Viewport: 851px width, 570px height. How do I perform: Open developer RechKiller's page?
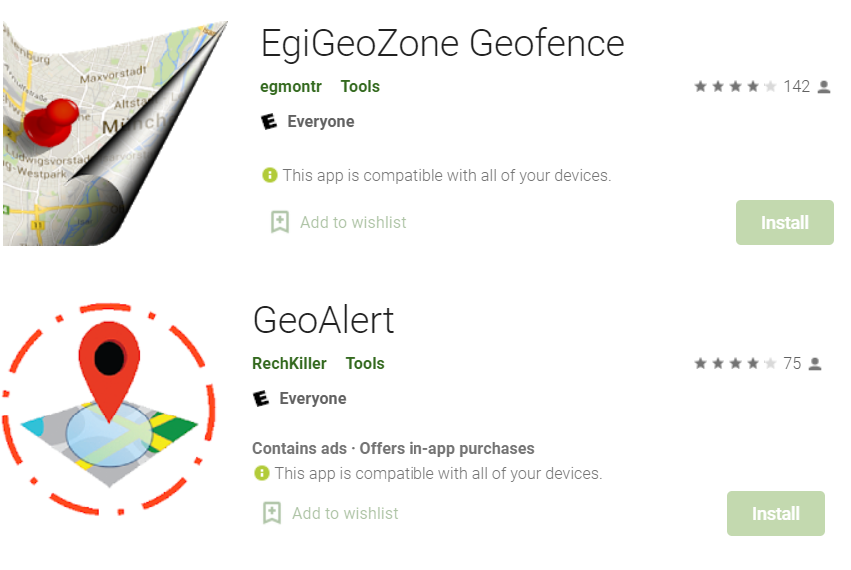[289, 363]
